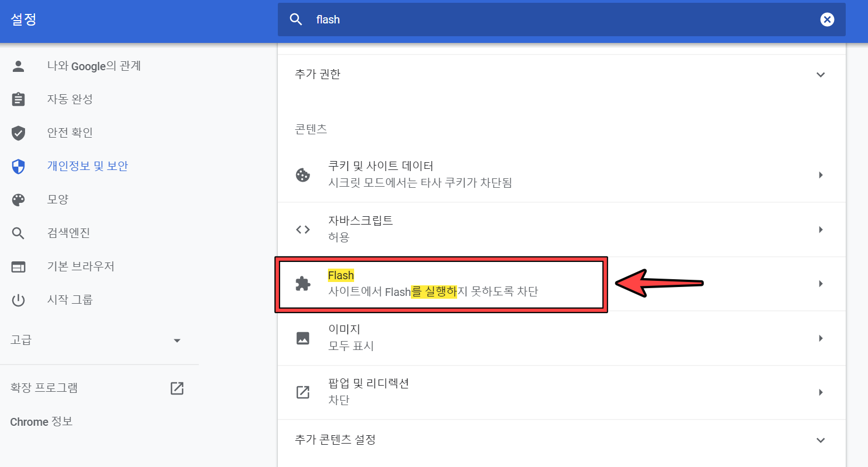Click the palette icon beside 모양
Image resolution: width=868 pixels, height=467 pixels.
tap(18, 200)
